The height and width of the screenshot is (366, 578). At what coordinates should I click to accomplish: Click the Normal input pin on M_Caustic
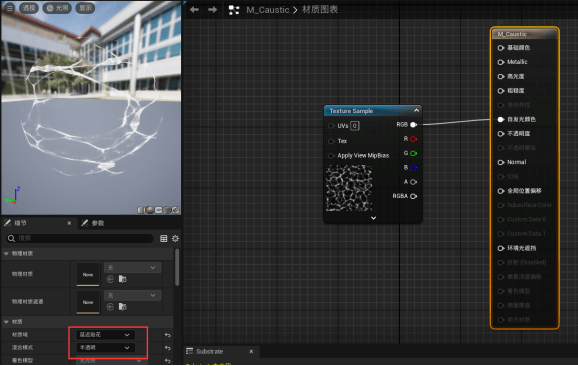501,162
